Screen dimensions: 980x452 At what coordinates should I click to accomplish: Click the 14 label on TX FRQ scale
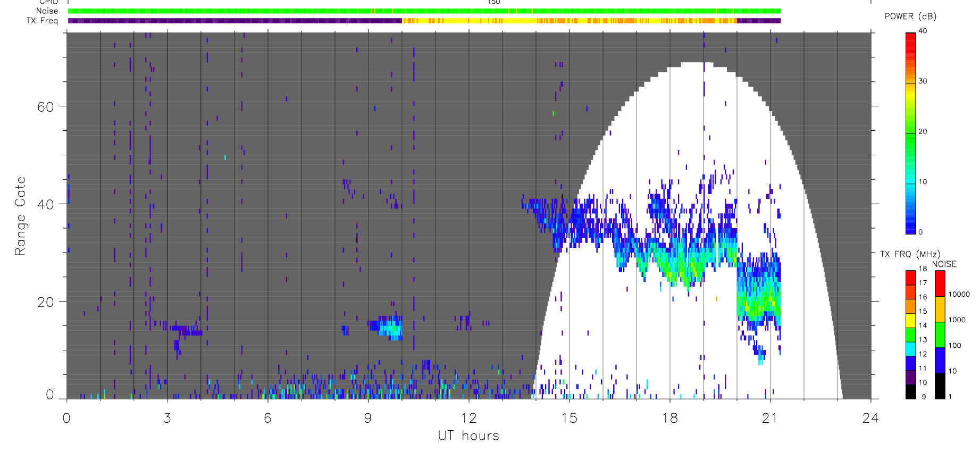point(923,325)
